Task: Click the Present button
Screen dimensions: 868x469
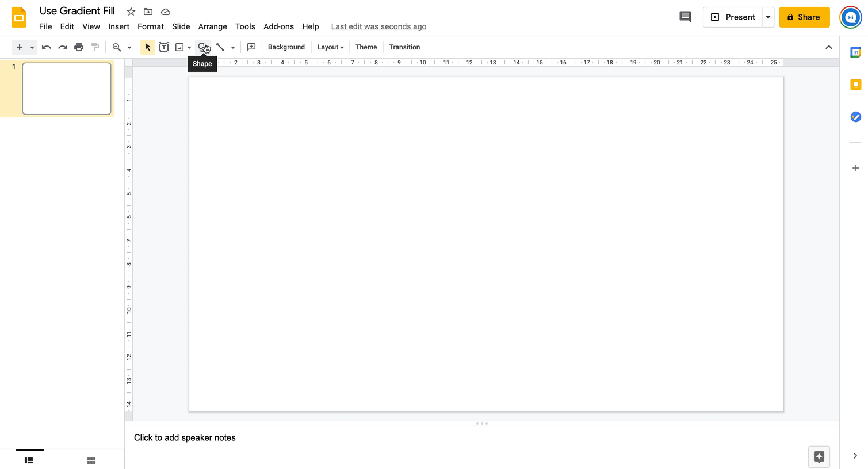Action: coord(733,17)
